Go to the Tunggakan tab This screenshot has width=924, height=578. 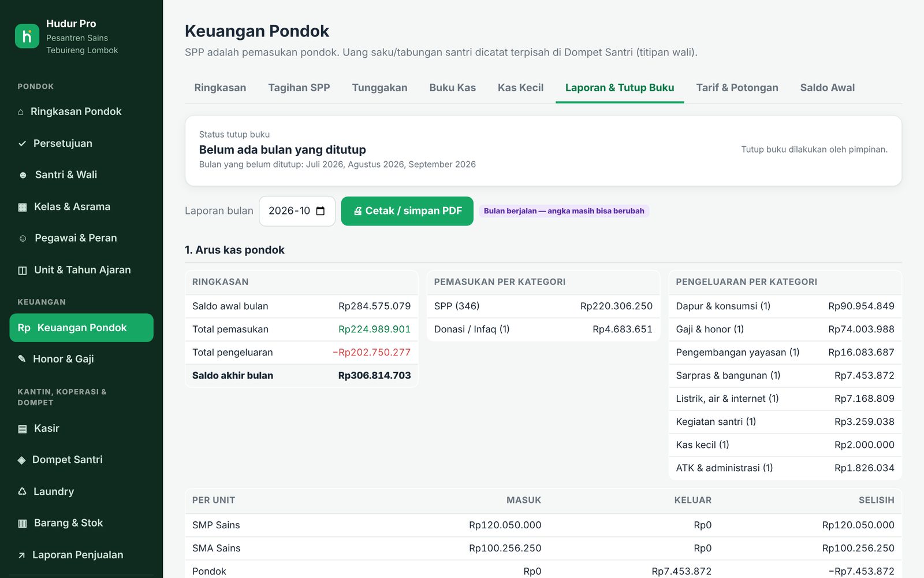(x=379, y=88)
